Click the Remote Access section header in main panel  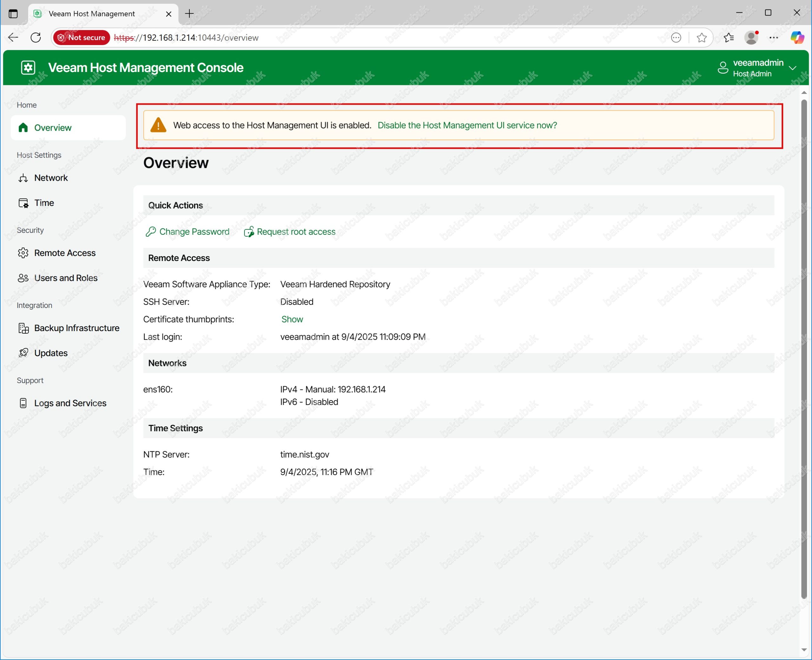[458, 258]
